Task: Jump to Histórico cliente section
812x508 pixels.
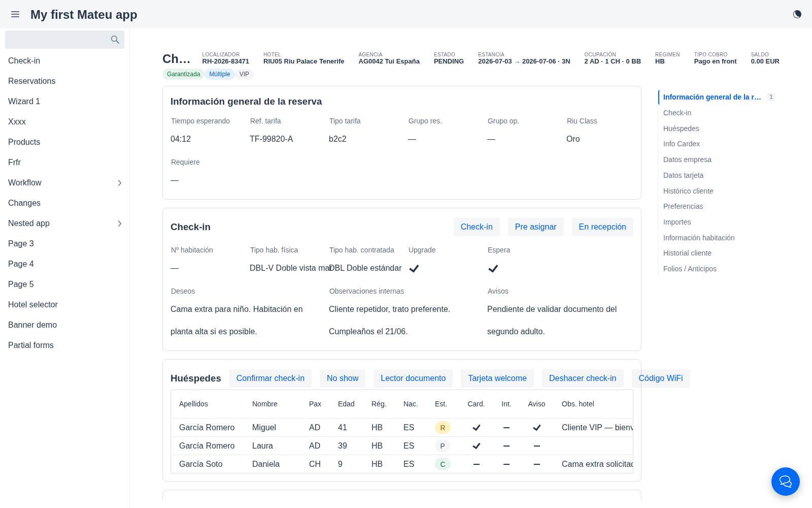Action: coord(688,191)
